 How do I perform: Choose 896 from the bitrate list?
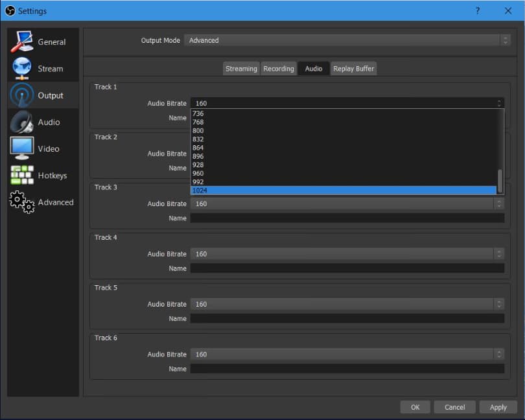coord(344,156)
